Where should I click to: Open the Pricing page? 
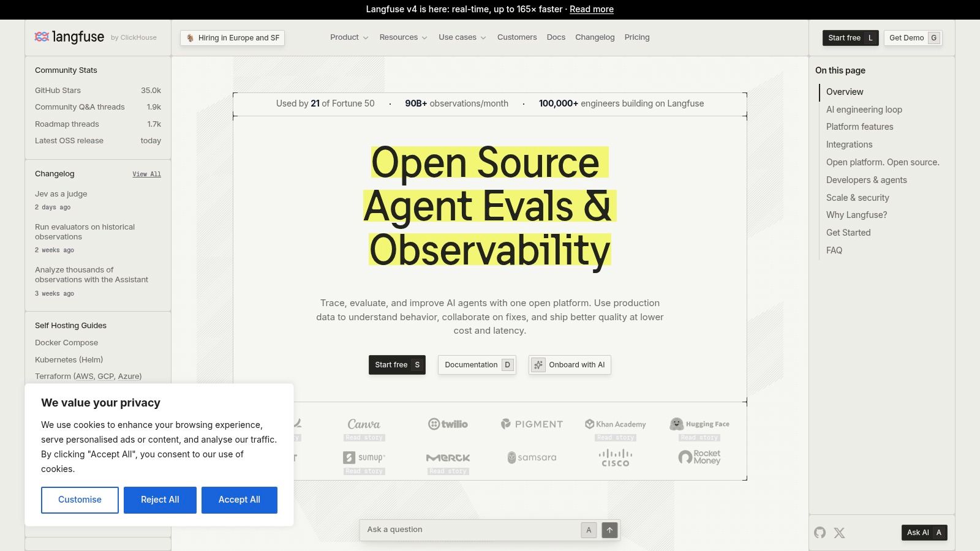tap(637, 37)
